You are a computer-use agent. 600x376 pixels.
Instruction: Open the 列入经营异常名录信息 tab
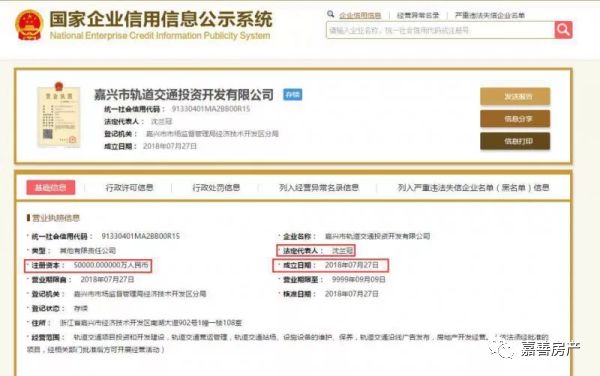(x=319, y=187)
